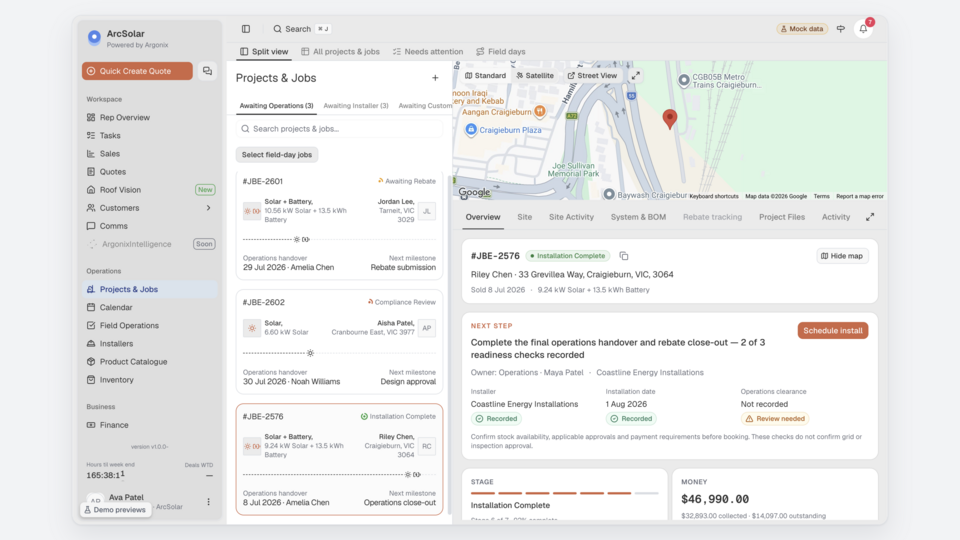The width and height of the screenshot is (960, 540).
Task: Switch to All projects & jobs tab
Action: [x=340, y=51]
